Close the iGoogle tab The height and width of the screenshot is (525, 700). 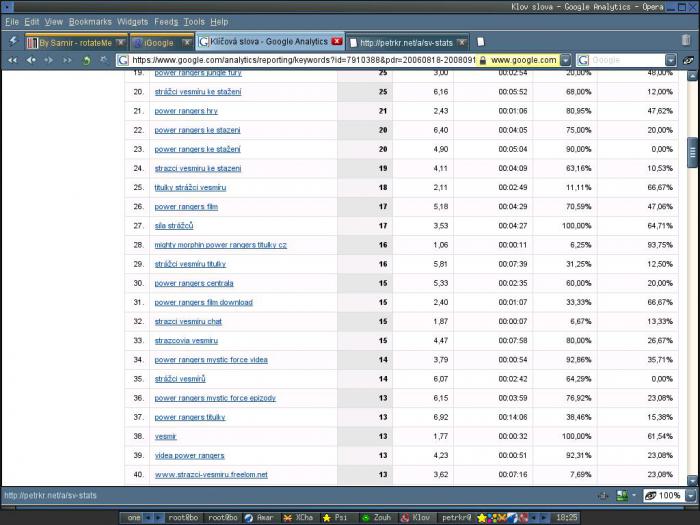point(187,42)
